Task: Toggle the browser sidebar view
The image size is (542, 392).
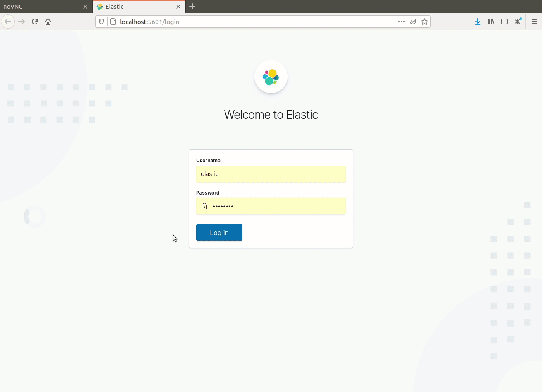Action: [504, 22]
